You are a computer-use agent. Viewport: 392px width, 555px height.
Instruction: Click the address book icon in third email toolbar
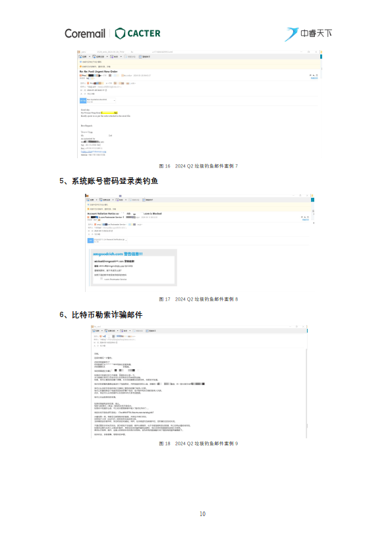148,331
